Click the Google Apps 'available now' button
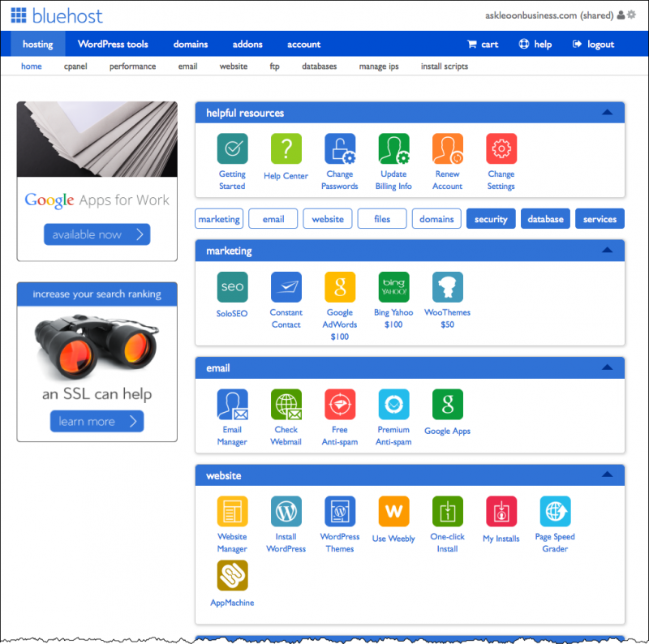The height and width of the screenshot is (644, 649). [97, 234]
